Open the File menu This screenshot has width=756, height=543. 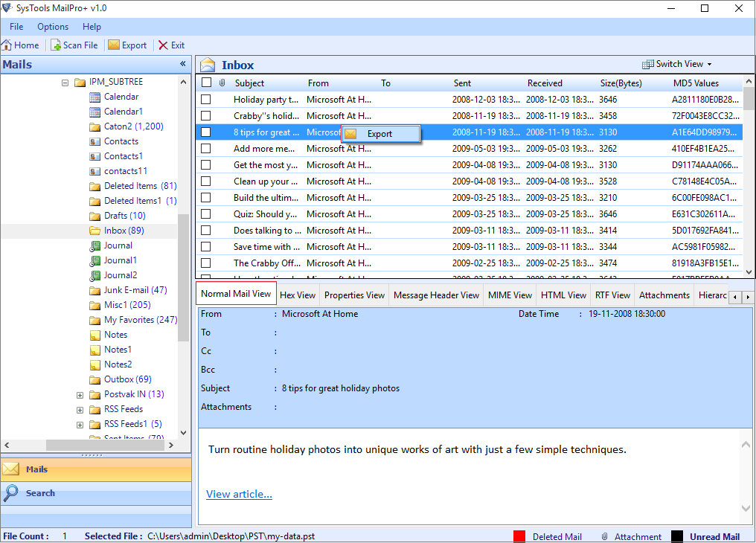16,27
